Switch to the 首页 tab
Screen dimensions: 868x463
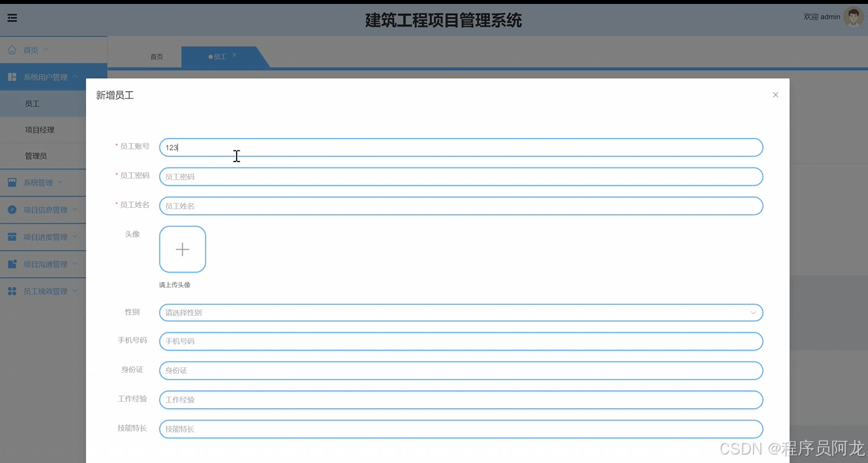point(156,57)
